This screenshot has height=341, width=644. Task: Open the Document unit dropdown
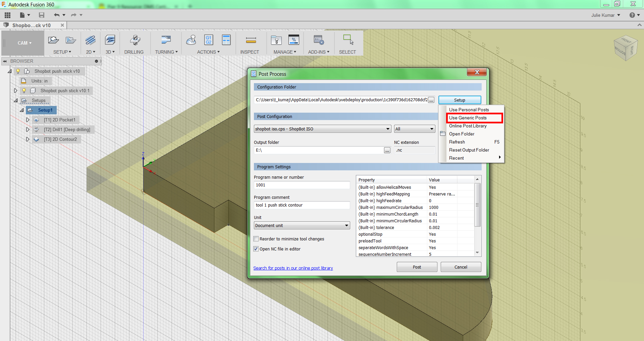302,226
